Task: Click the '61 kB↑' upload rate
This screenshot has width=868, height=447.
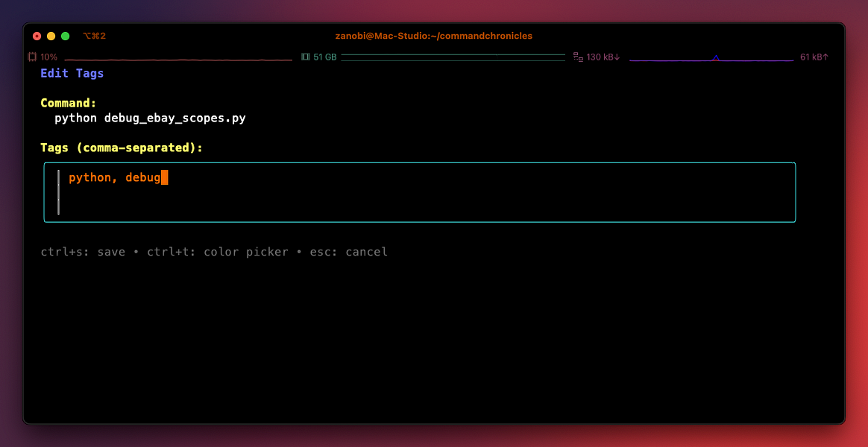Action: (x=814, y=57)
